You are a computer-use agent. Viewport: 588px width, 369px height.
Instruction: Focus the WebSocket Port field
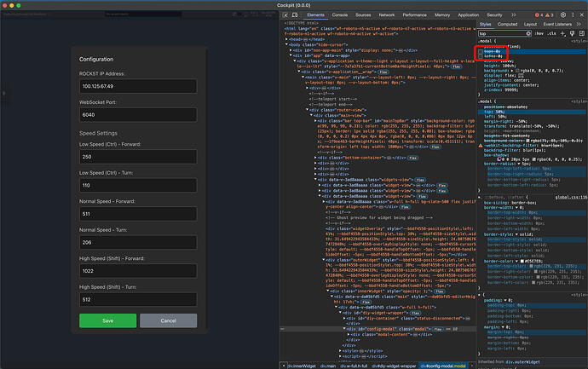[x=138, y=115]
